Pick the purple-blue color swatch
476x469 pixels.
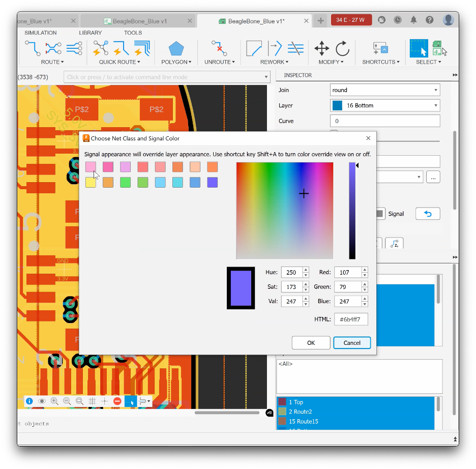point(212,183)
